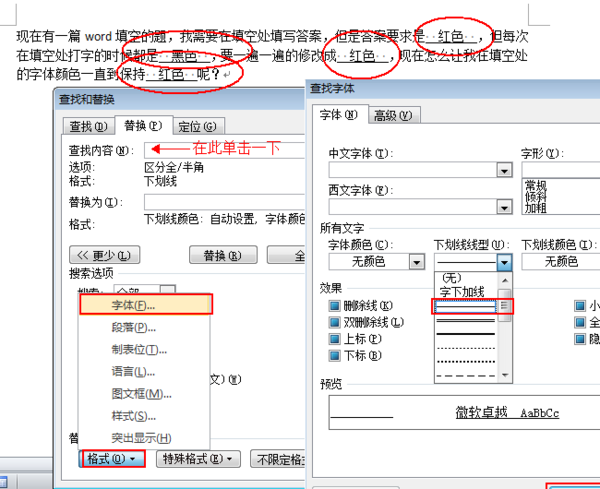
Task: Select the highlighted single-line underline style
Action: point(466,306)
